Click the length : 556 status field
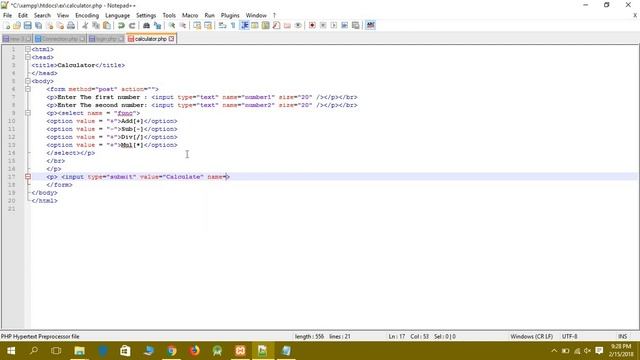640x360 pixels. 309,336
